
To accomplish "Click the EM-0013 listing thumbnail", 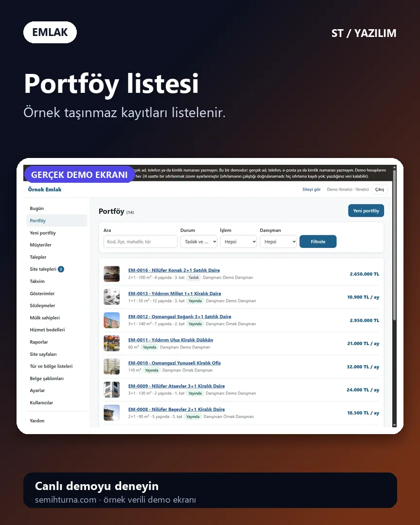I will point(111,297).
